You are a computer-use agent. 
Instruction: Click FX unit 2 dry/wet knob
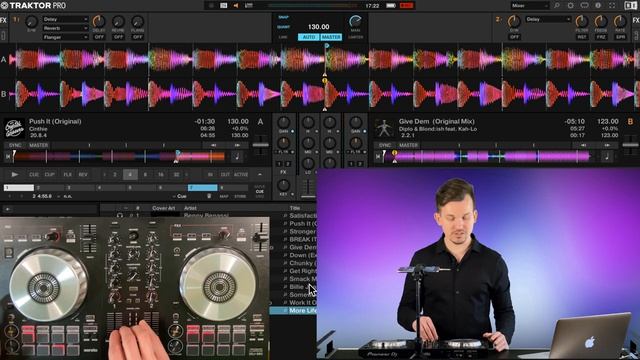(514, 22)
